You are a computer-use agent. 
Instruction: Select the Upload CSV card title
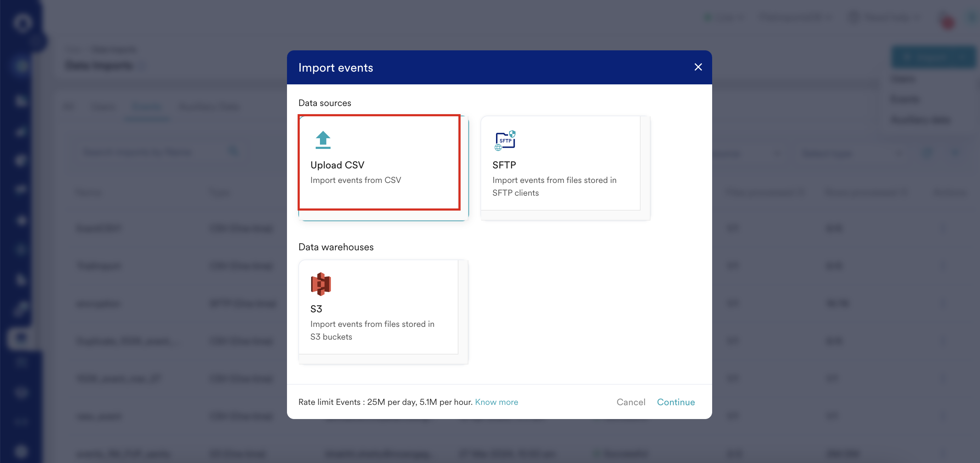(x=337, y=165)
